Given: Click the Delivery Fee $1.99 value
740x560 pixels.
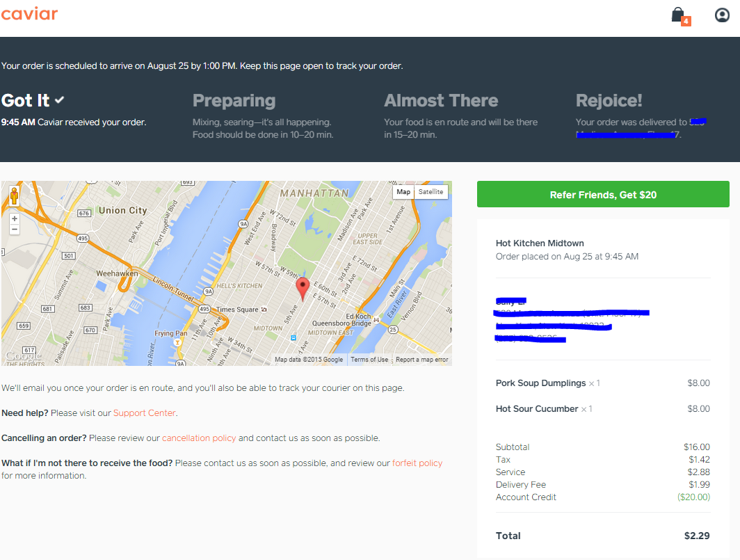Looking at the screenshot, I should point(699,484).
